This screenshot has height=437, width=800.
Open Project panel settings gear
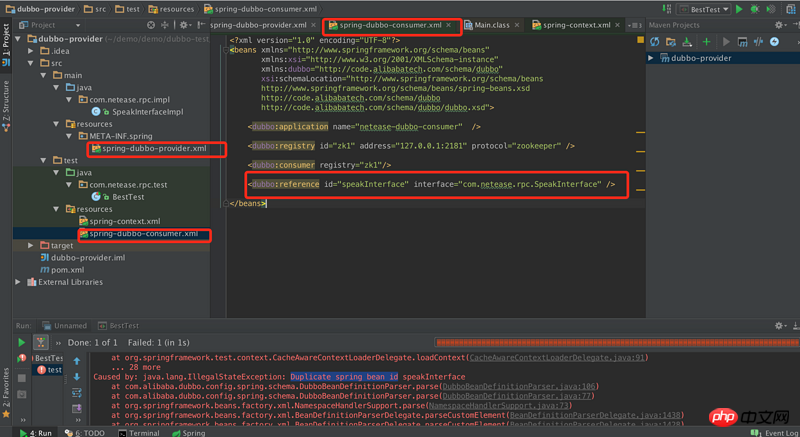[x=183, y=25]
